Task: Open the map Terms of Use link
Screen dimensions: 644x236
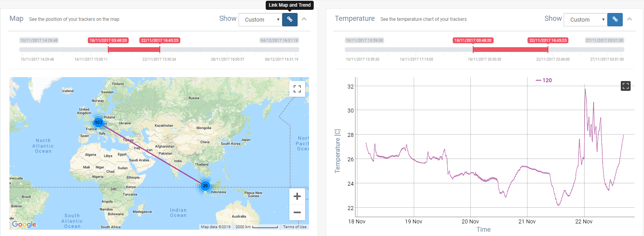Action: tap(294, 227)
